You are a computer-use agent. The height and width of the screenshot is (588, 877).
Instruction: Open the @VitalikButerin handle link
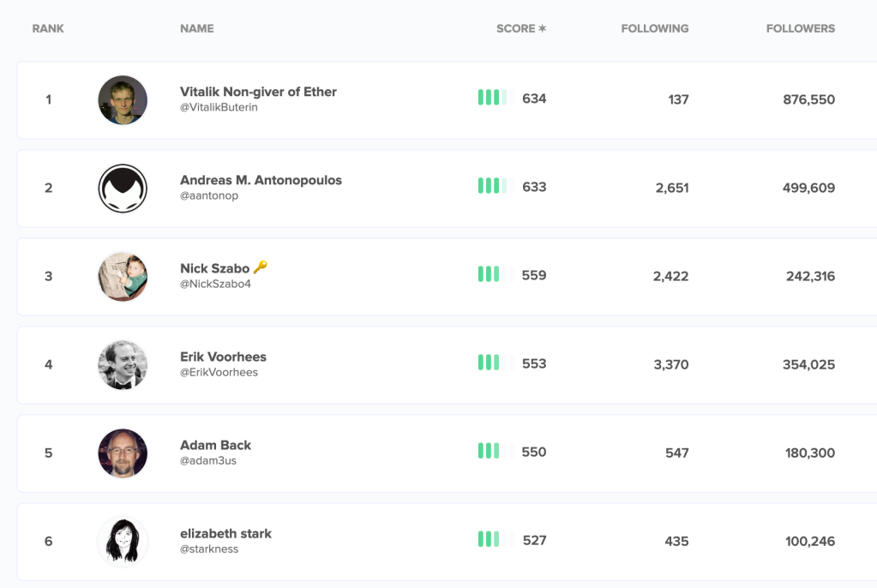pyautogui.click(x=219, y=108)
